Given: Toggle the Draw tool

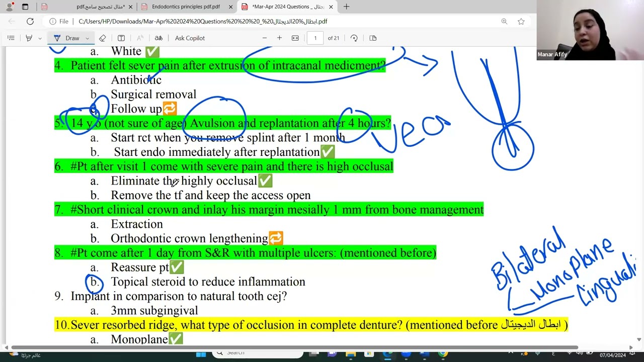Looking at the screenshot, I should [67, 38].
